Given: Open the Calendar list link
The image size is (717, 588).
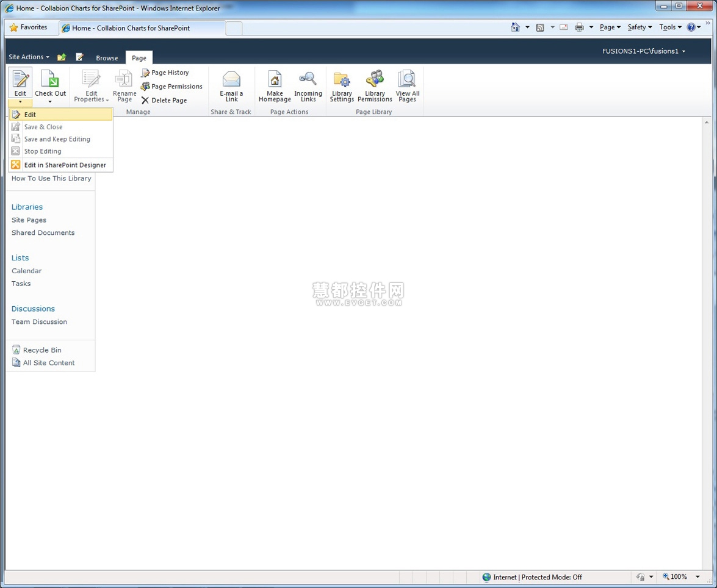Looking at the screenshot, I should click(x=26, y=271).
